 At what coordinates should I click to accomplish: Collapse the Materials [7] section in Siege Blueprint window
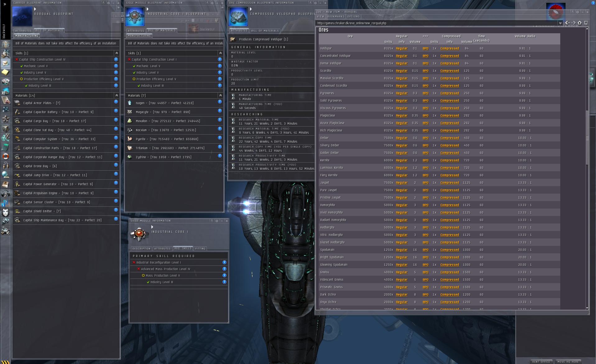point(220,95)
